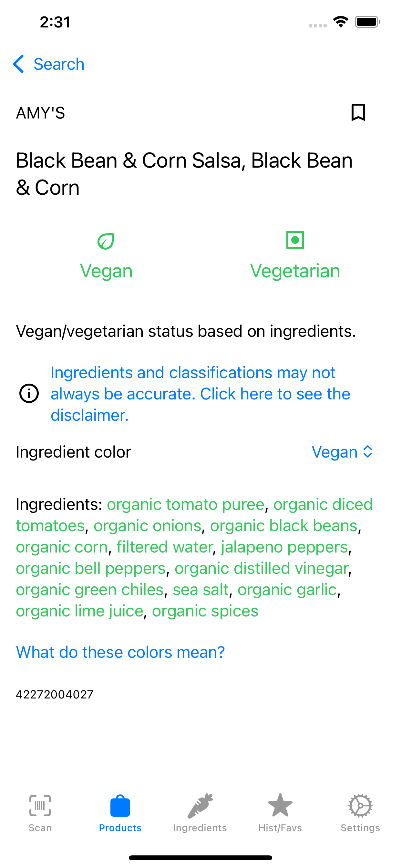Tap the up-down chevrons beside Vegan
401x868 pixels.
click(368, 452)
